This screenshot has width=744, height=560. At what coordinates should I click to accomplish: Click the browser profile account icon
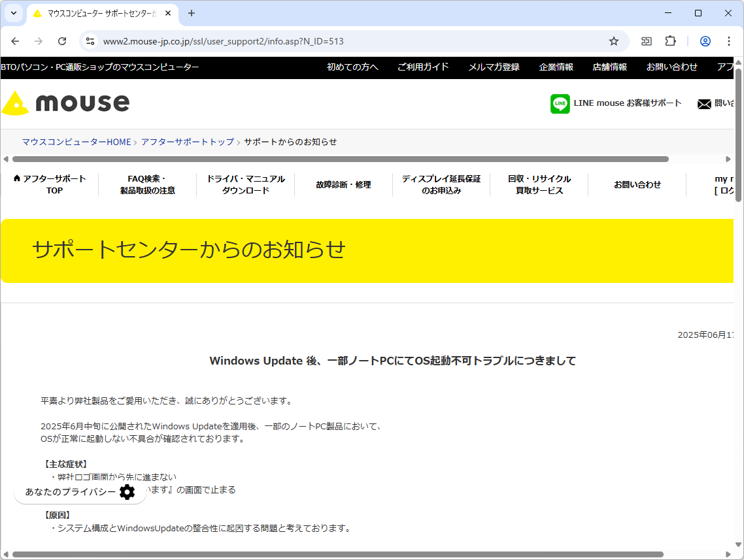[x=705, y=41]
